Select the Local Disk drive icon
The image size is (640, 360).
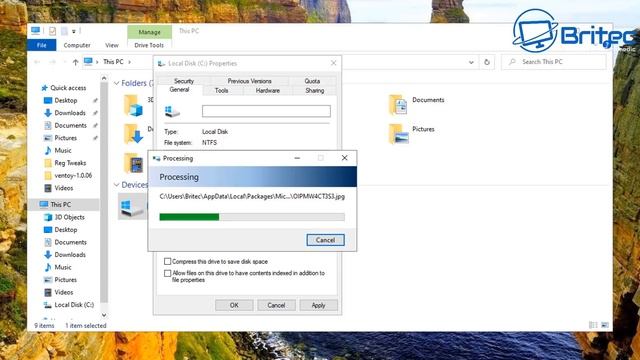(x=132, y=207)
